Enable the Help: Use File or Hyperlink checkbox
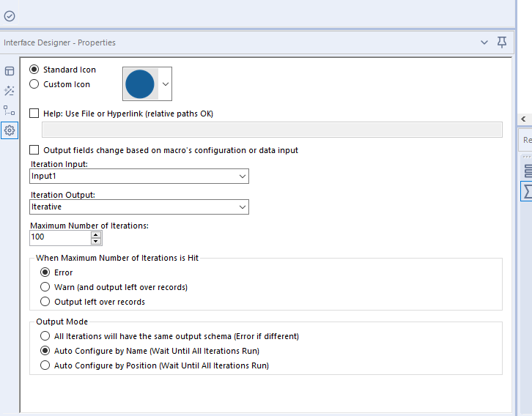532x416 pixels. click(x=34, y=114)
